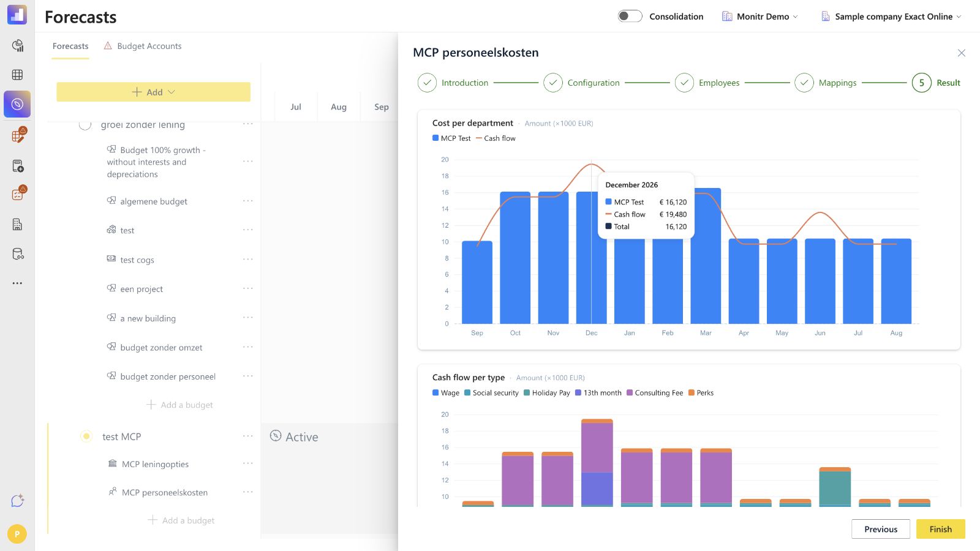
Task: Open the add-document sidebar icon
Action: pyautogui.click(x=18, y=166)
